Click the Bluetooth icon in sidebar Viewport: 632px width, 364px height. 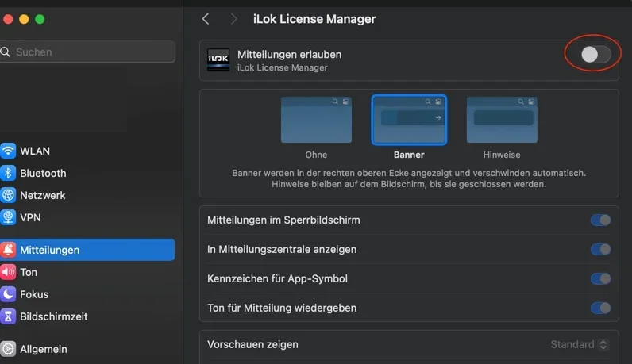(x=8, y=173)
